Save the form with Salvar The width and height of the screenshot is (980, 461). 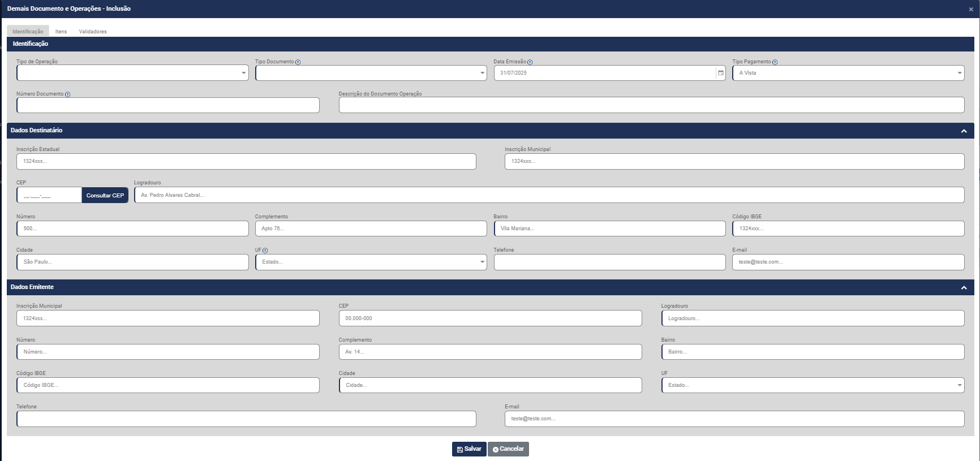[x=469, y=449]
